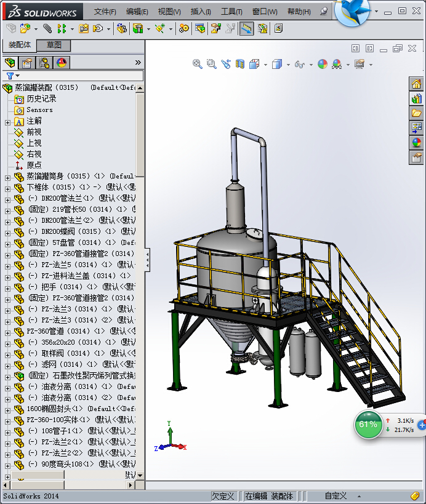Open the 工具(T) menu
The image size is (426, 504).
231,12
